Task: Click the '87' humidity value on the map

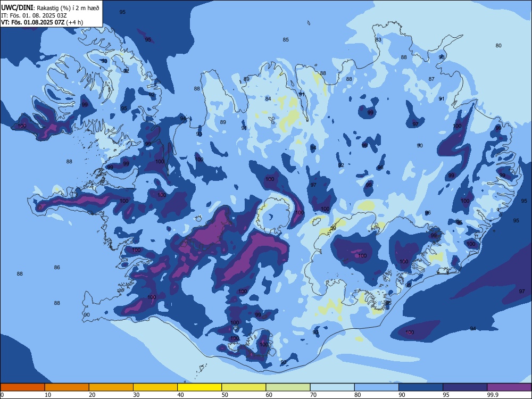Action: tap(431, 79)
